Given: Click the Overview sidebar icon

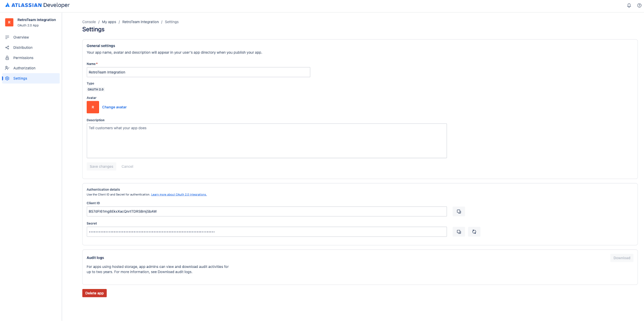Looking at the screenshot, I should point(7,37).
